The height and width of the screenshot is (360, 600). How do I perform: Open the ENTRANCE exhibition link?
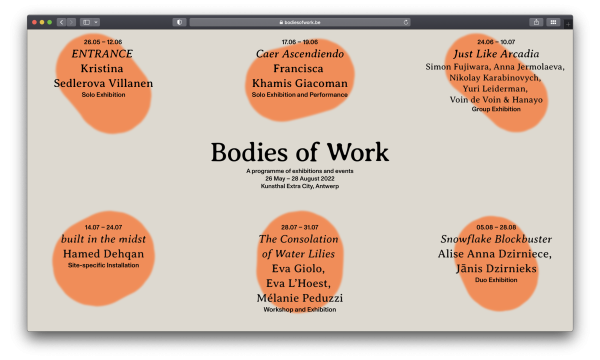click(x=102, y=54)
